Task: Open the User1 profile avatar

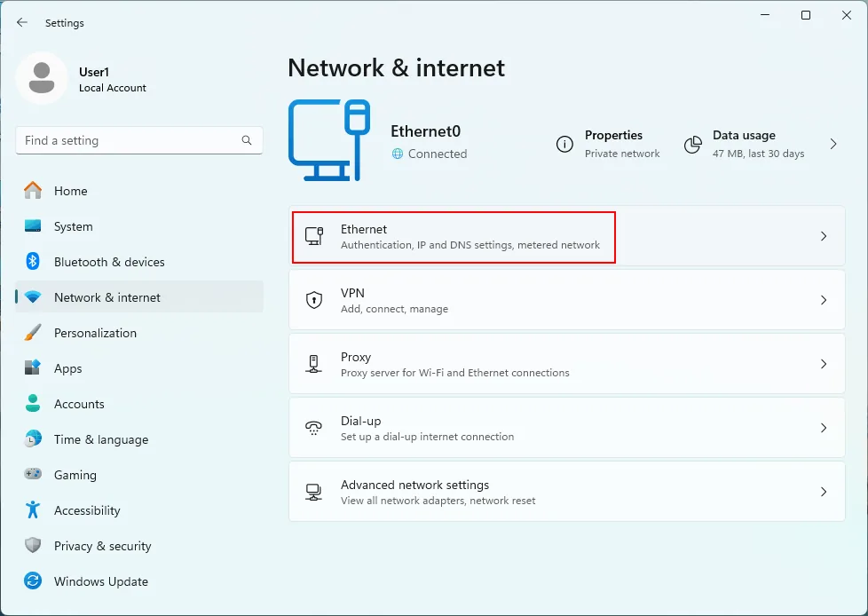Action: pyautogui.click(x=42, y=78)
